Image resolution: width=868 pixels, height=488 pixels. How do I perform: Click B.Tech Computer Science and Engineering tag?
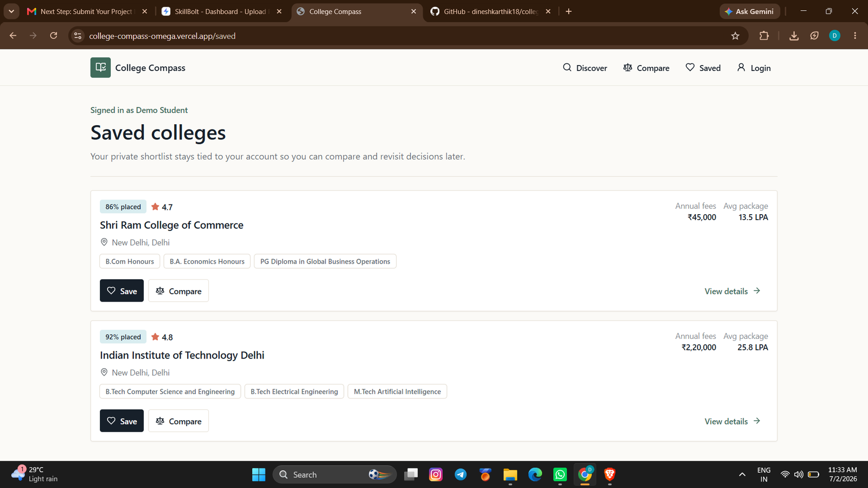pos(170,391)
